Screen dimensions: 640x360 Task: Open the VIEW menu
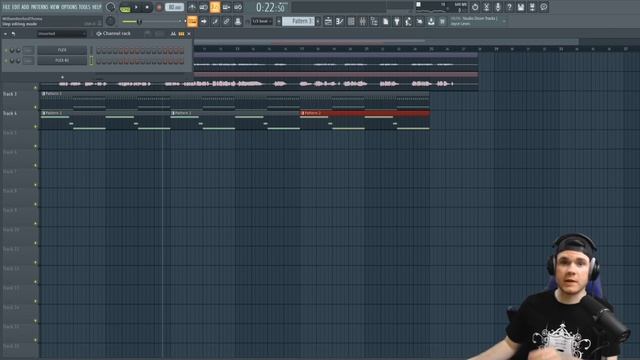point(54,7)
